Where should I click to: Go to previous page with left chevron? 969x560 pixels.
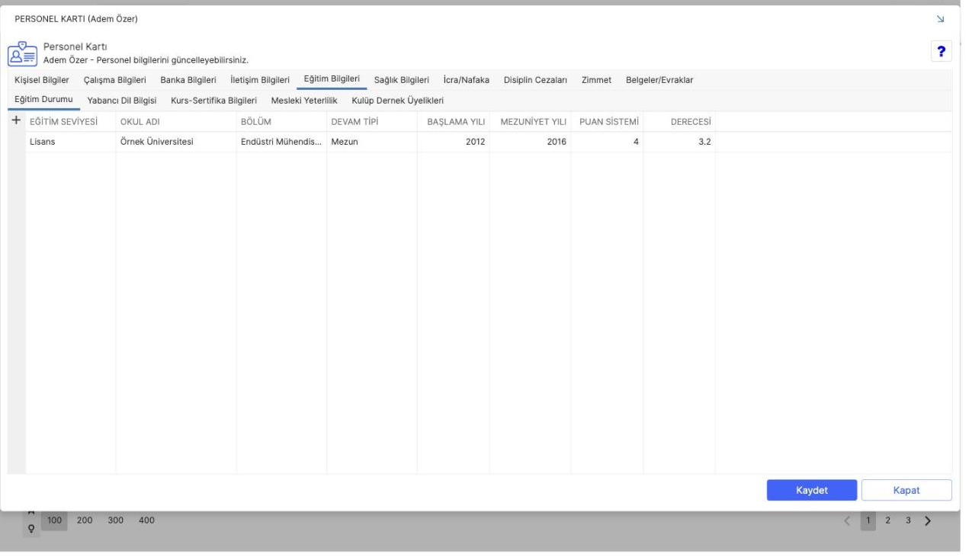[848, 520]
